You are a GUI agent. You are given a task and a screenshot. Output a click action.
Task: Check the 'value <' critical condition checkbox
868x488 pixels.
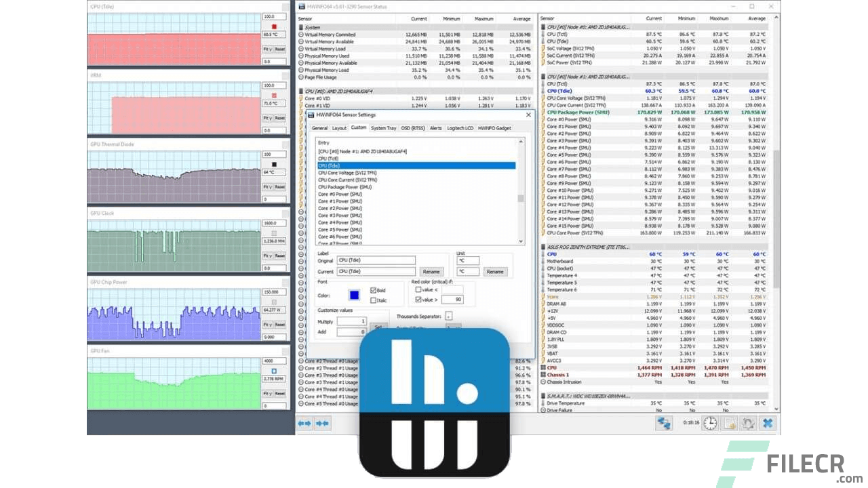(x=418, y=289)
